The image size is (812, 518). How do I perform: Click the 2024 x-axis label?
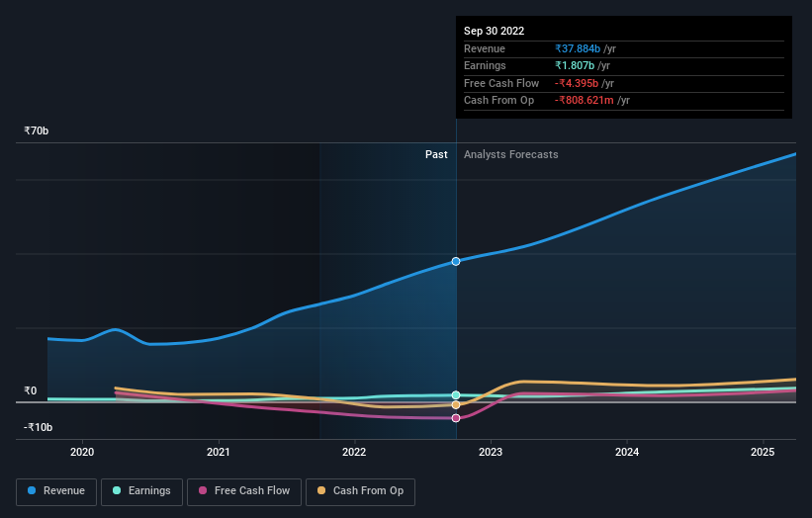point(627,452)
